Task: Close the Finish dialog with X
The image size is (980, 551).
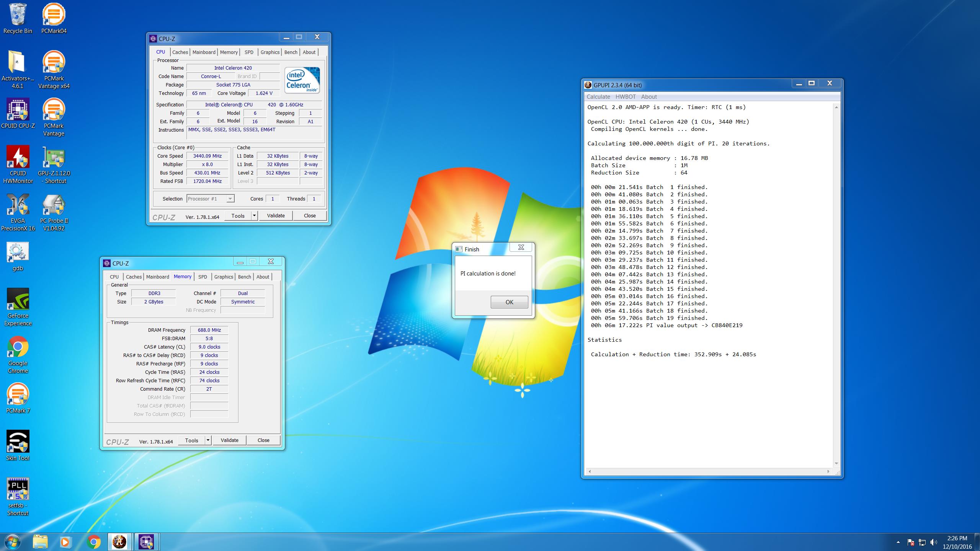Action: [x=521, y=247]
